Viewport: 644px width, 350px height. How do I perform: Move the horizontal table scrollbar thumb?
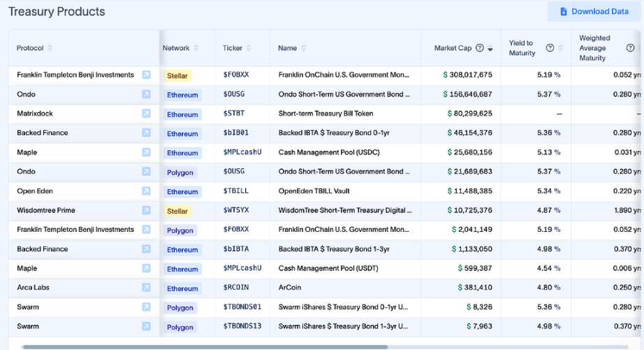(205, 347)
